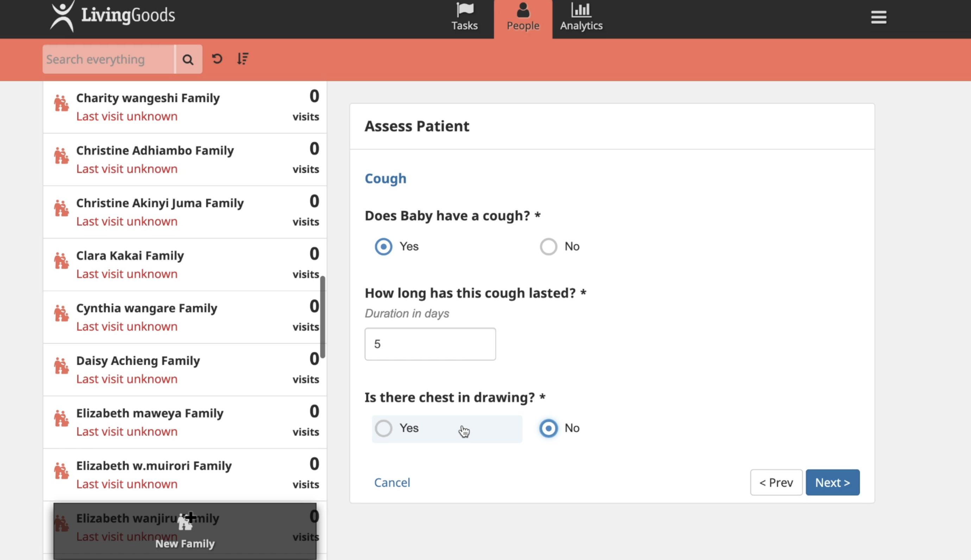Select Yes for baby has cough
Screen dimensions: 971x560
384,247
